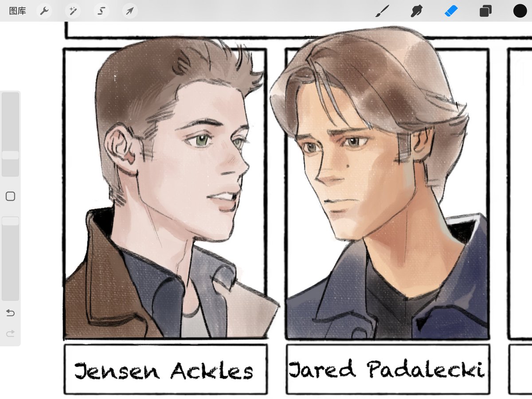
Task: Open the Actions wrench menu
Action: pyautogui.click(x=44, y=11)
